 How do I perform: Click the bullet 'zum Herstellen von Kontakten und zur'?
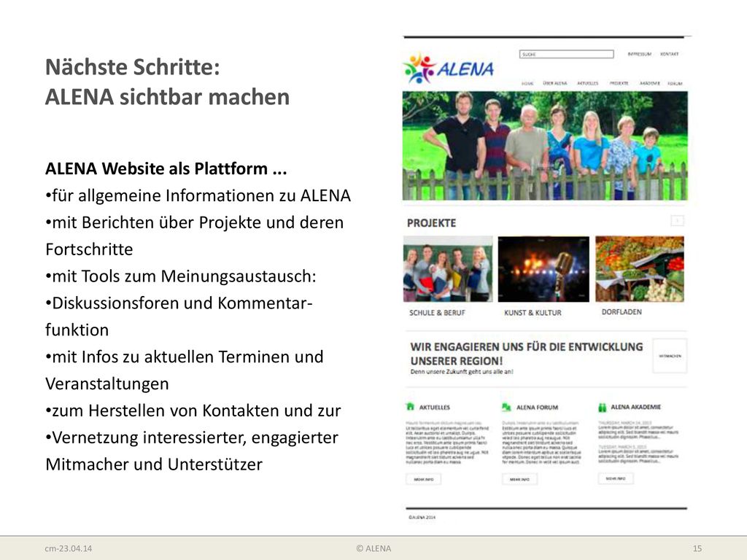[x=193, y=411]
